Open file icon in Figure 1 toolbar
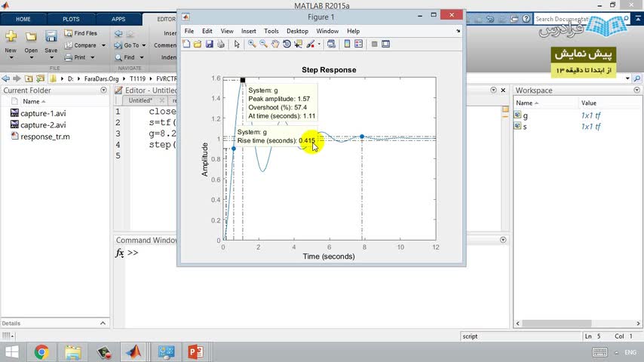 click(x=198, y=44)
